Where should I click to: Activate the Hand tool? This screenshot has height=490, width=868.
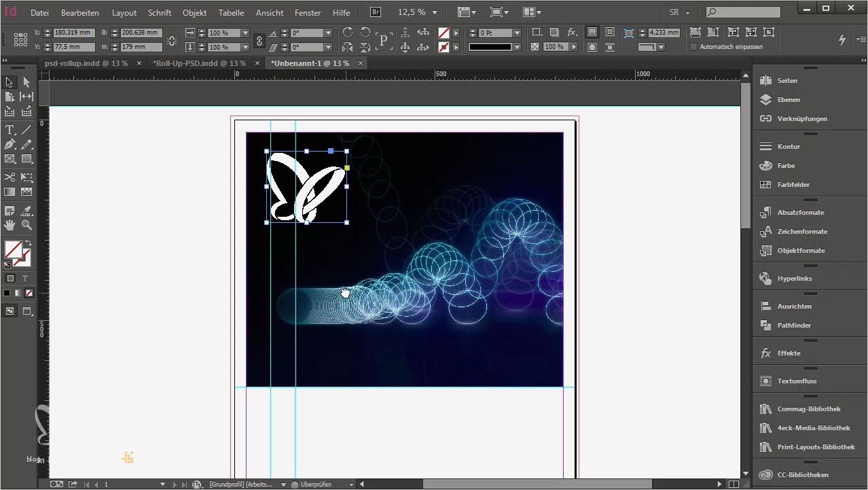(10, 225)
